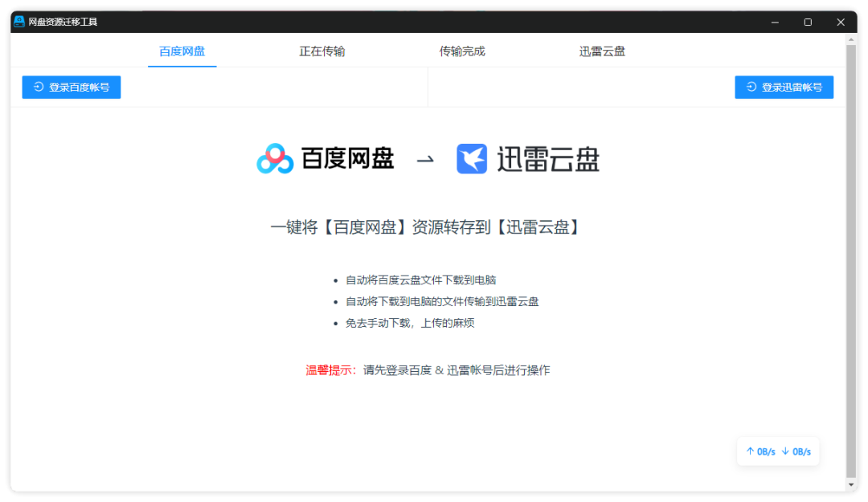
Task: Click the 登录迅雷帐号 button
Action: point(784,87)
